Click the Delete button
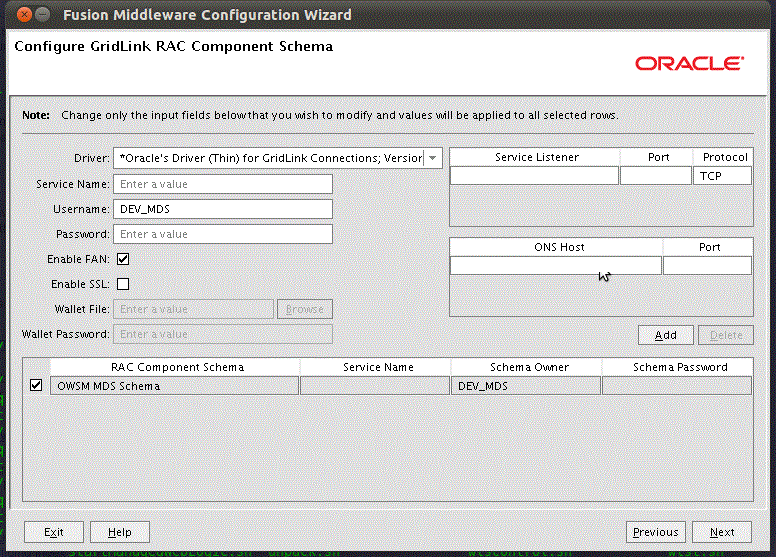Screen dimensions: 776x557 (x=726, y=335)
